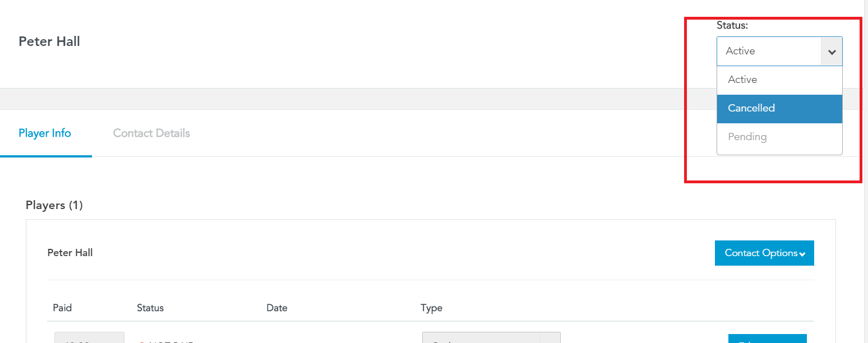Click the blue button in payment row

767,339
